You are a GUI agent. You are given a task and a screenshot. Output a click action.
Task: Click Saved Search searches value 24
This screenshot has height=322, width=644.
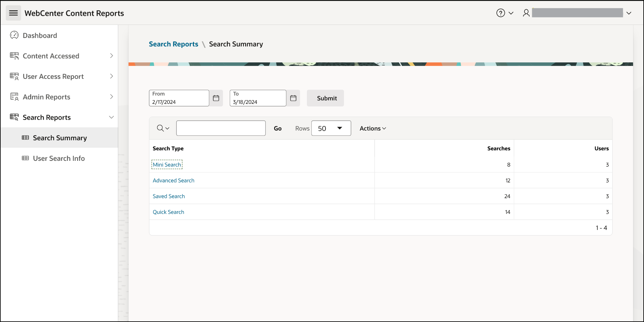507,196
